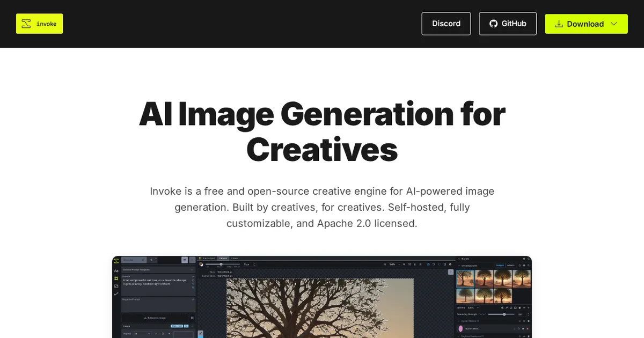Click the add layer plus icon

(529, 307)
